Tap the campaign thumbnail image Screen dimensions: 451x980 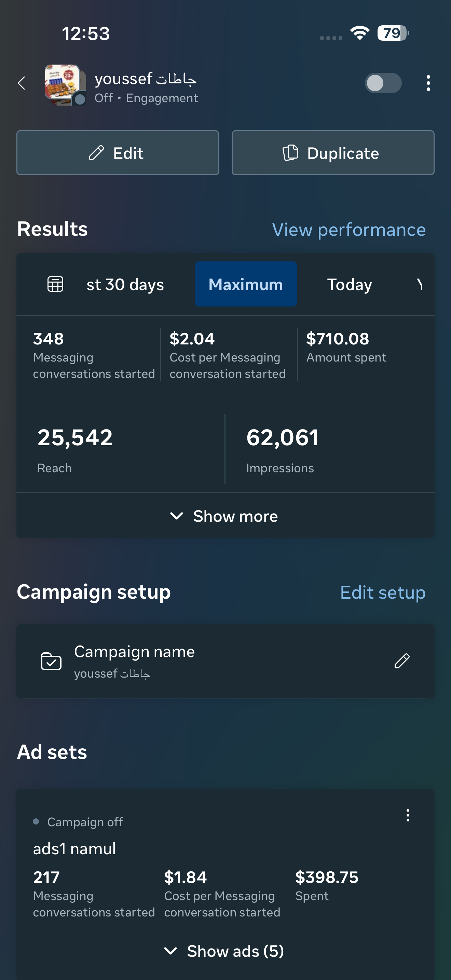(64, 84)
